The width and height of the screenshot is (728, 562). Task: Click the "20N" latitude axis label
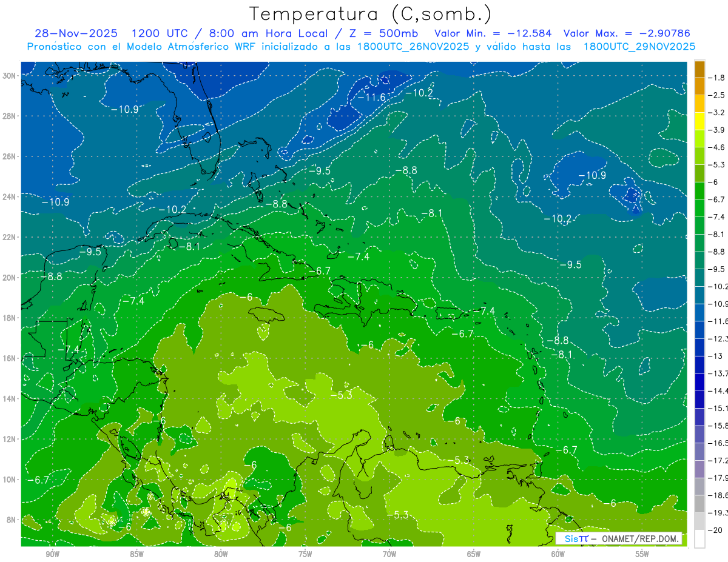point(10,277)
